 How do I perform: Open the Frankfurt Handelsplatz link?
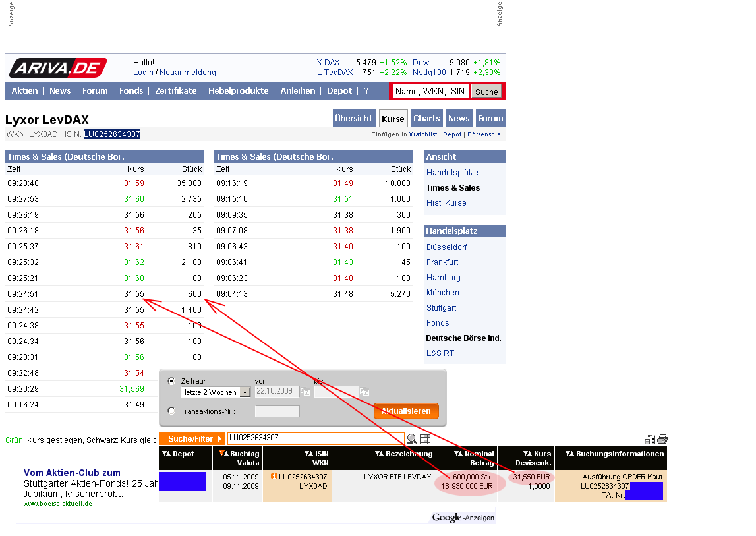click(442, 262)
